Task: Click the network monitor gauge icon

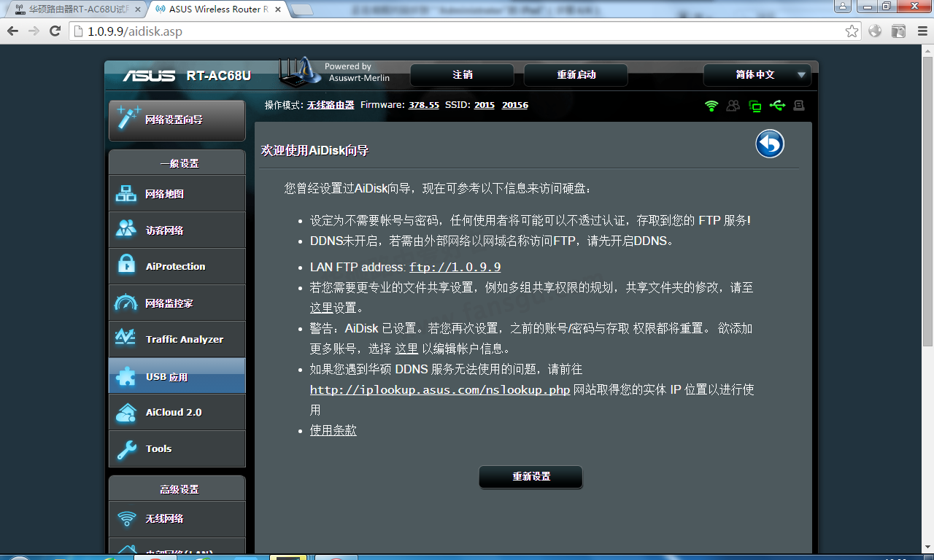Action: 127,303
